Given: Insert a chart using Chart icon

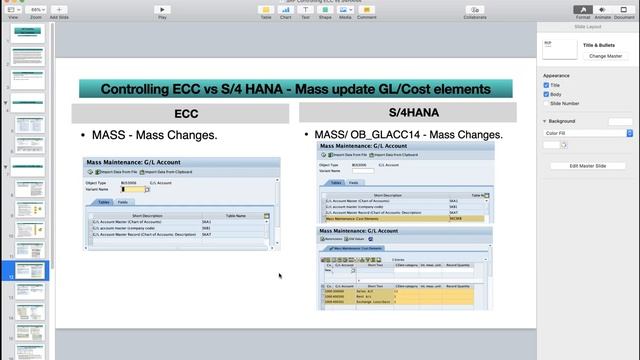Looking at the screenshot, I should (x=286, y=10).
